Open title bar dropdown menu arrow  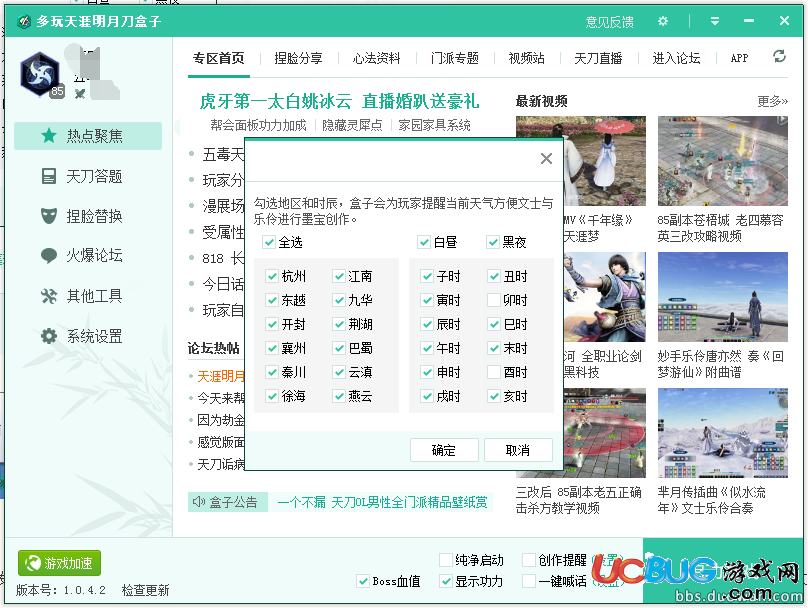pyautogui.click(x=715, y=21)
